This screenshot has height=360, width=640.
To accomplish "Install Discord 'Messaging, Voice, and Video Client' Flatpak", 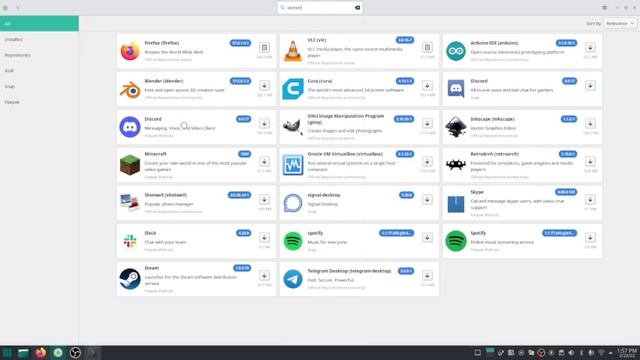I will click(x=264, y=123).
